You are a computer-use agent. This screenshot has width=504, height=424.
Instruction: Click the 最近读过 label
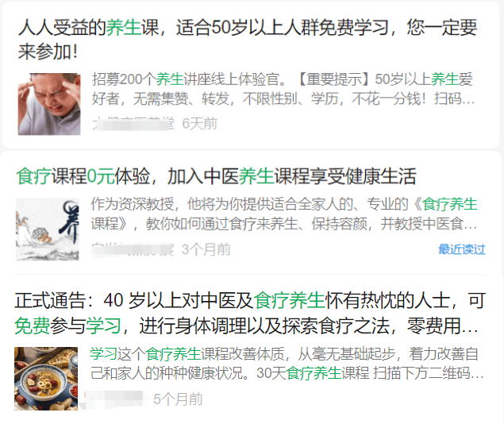[462, 249]
